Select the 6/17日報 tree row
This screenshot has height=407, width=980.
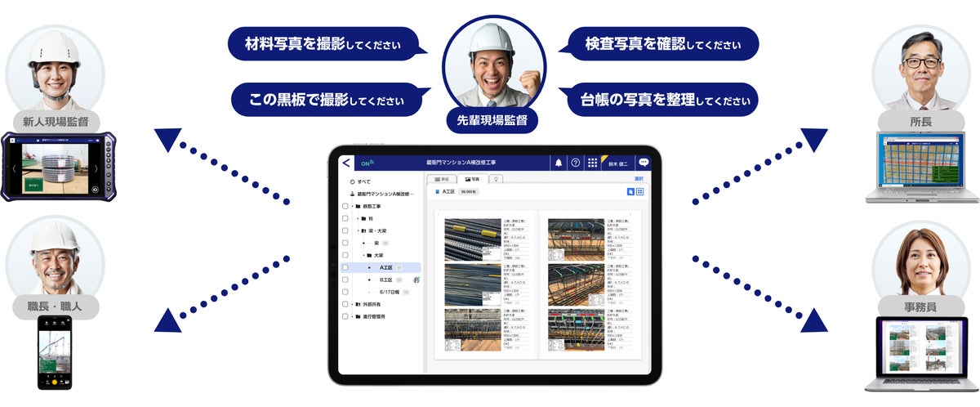[x=381, y=292]
